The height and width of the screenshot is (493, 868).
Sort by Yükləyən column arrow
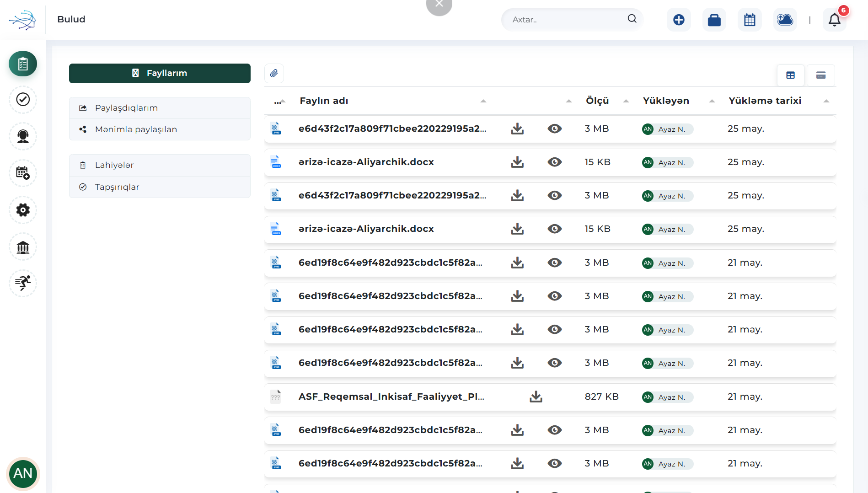pos(712,101)
